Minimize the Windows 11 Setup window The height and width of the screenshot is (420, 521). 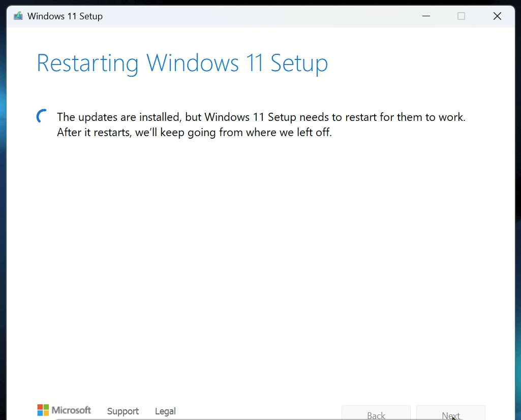[426, 16]
